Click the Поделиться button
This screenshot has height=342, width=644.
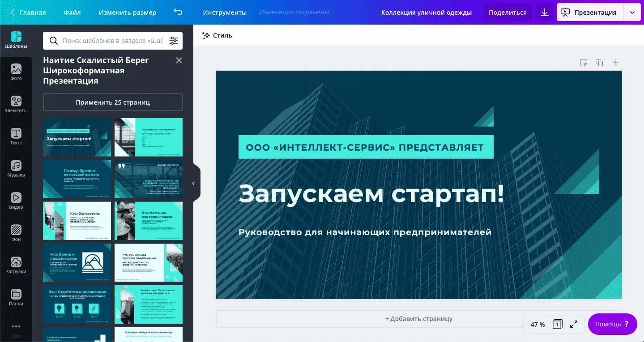coord(508,13)
